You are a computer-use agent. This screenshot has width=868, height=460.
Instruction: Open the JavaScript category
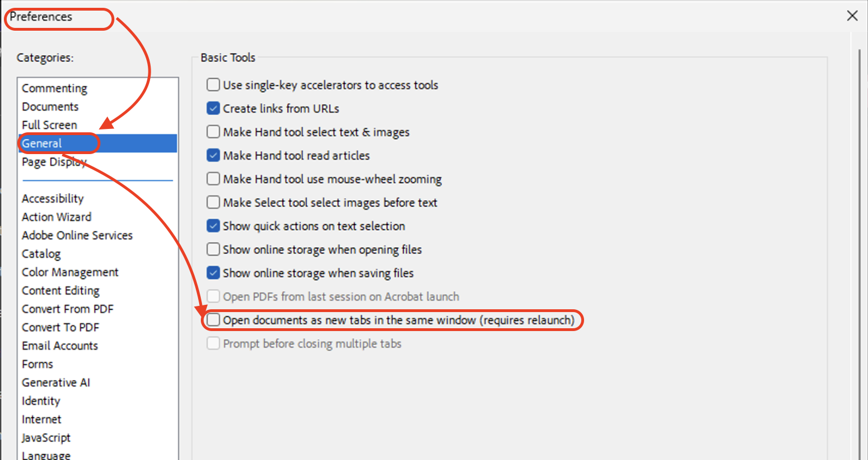[46, 438]
